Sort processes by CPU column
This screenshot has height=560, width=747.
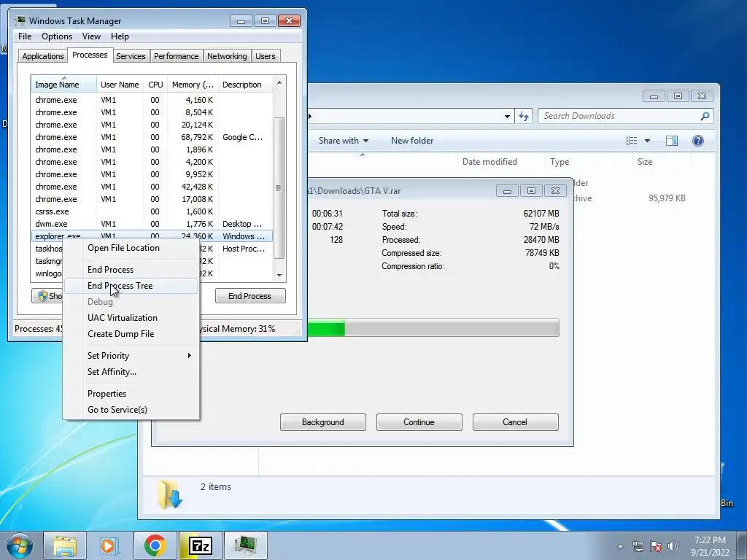click(155, 85)
